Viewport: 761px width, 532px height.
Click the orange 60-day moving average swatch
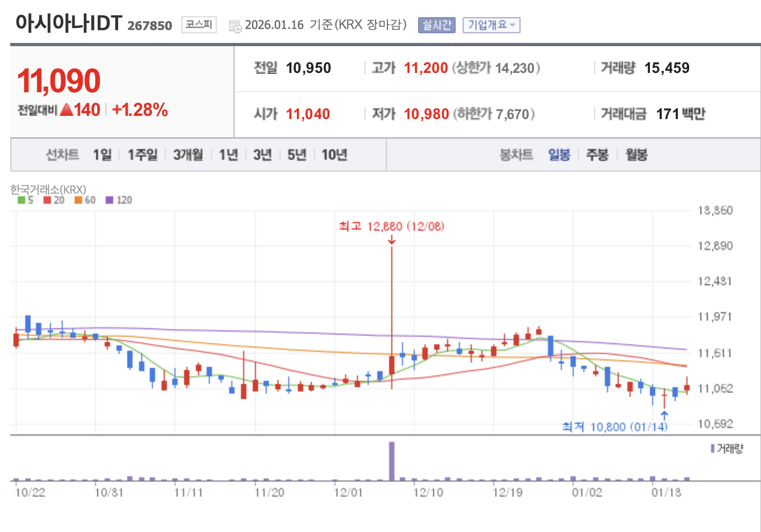pos(78,200)
